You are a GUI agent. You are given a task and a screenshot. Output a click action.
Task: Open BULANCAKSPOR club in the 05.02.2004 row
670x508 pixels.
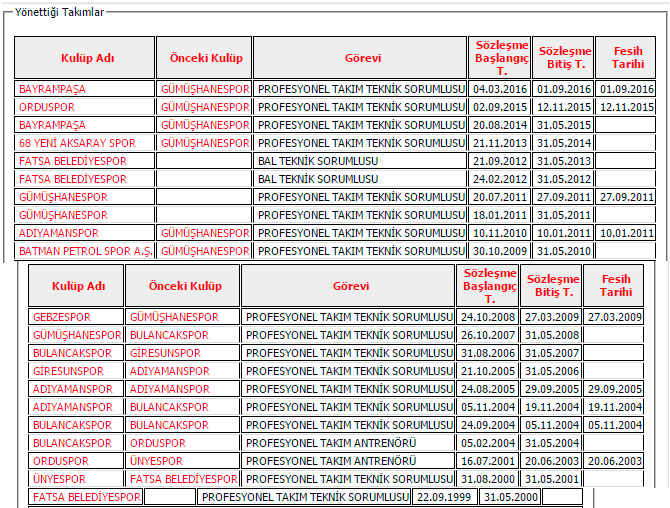(x=72, y=443)
